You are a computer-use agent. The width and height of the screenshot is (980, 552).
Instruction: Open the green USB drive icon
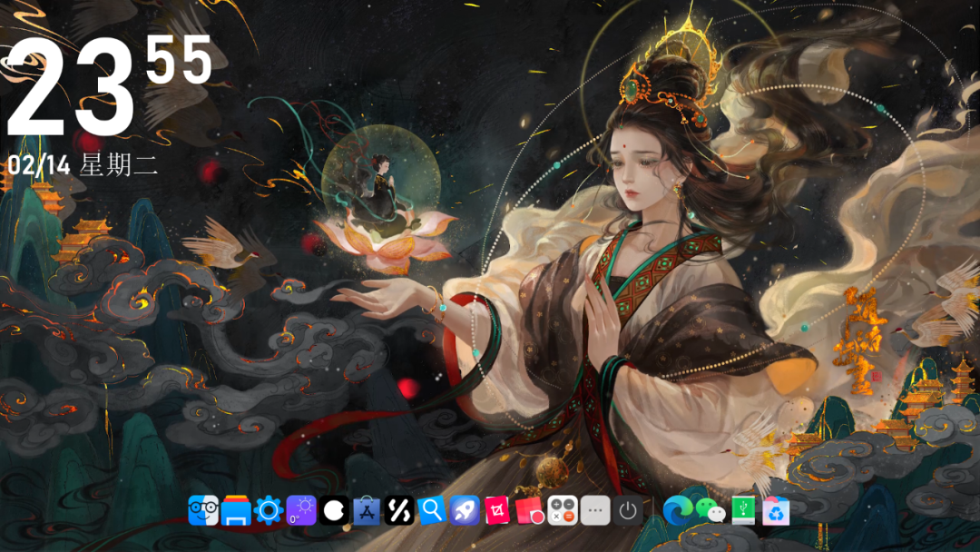tap(743, 510)
